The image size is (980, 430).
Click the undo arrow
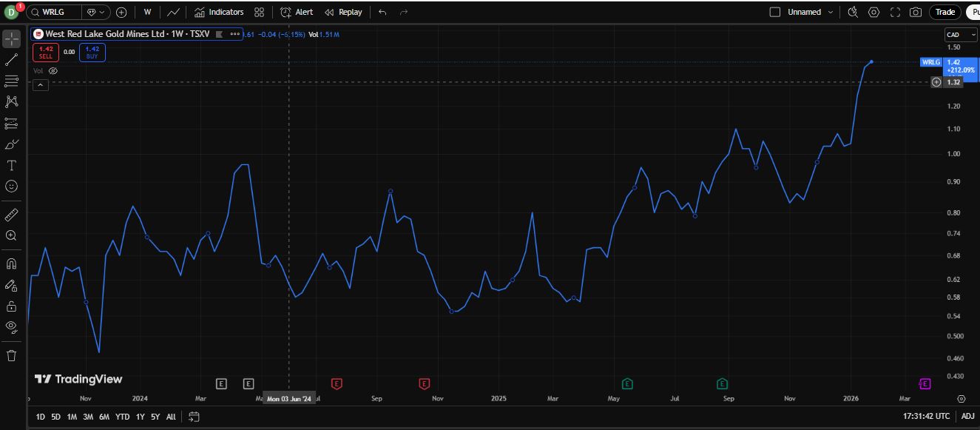point(382,12)
